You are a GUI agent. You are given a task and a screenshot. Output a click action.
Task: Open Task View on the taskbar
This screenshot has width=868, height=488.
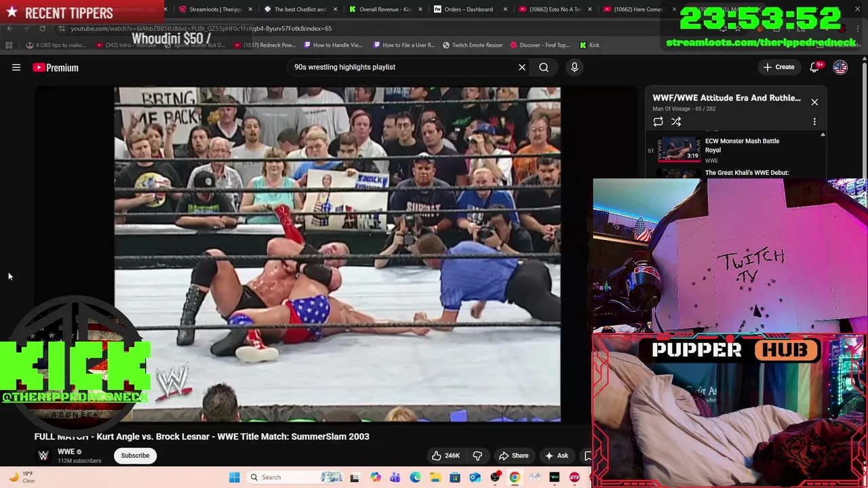point(354,477)
